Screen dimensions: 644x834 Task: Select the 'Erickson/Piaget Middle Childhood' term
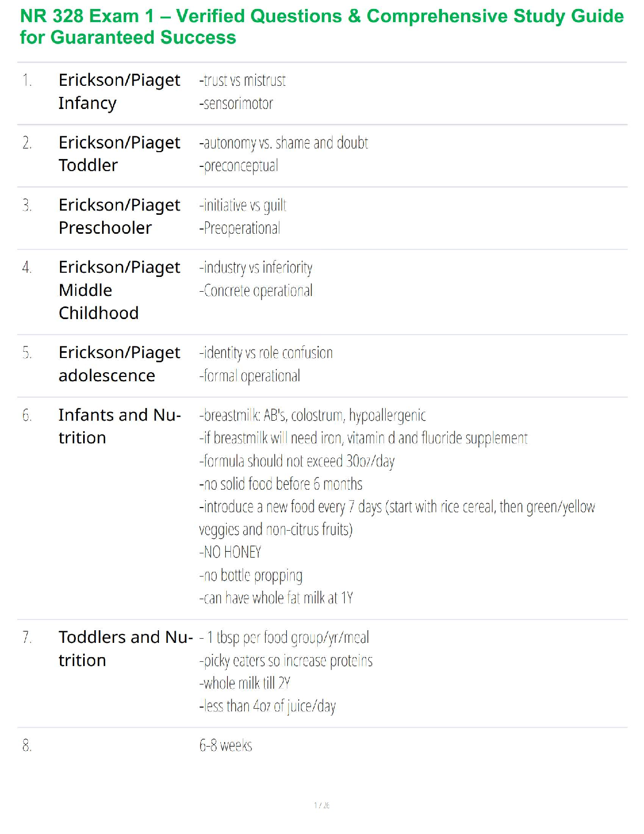pos(119,290)
